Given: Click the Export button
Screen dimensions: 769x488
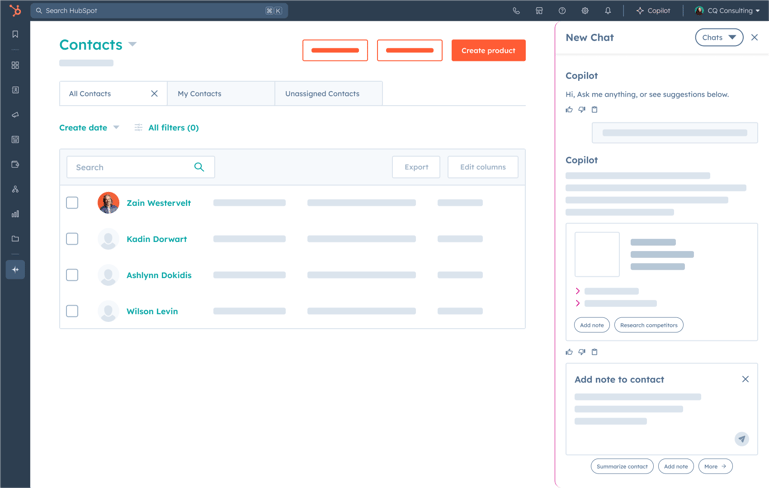Looking at the screenshot, I should click(416, 167).
